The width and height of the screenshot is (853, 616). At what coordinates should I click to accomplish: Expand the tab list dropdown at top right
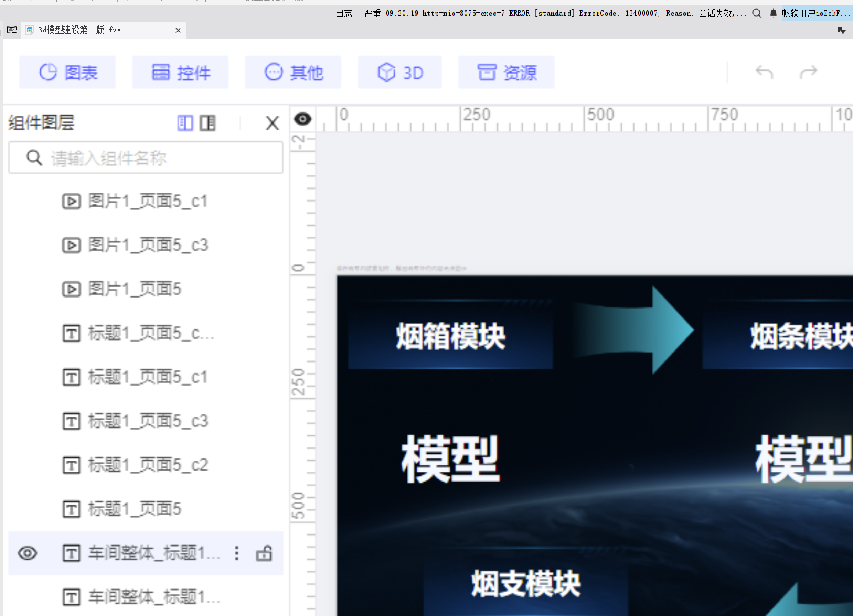(x=841, y=30)
